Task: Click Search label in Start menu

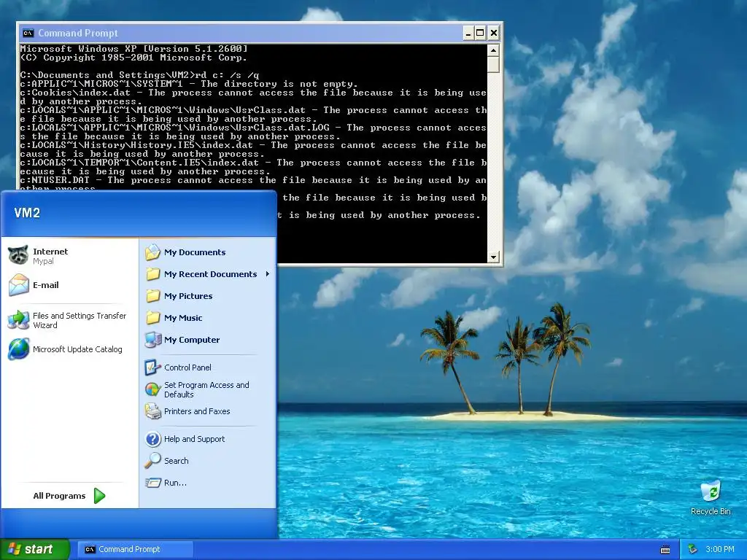Action: [177, 461]
